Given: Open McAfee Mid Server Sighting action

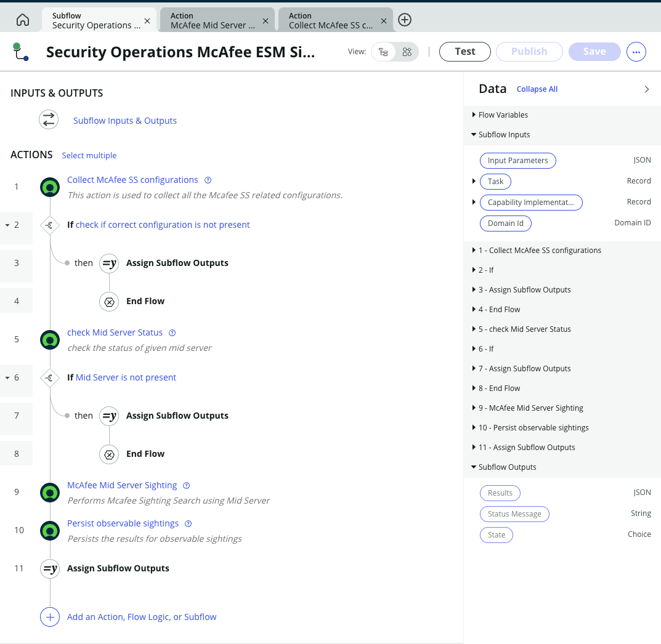Looking at the screenshot, I should [x=122, y=485].
